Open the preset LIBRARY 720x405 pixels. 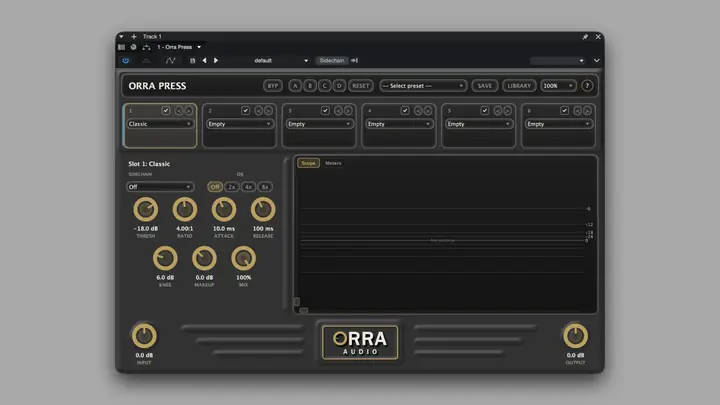tap(519, 86)
